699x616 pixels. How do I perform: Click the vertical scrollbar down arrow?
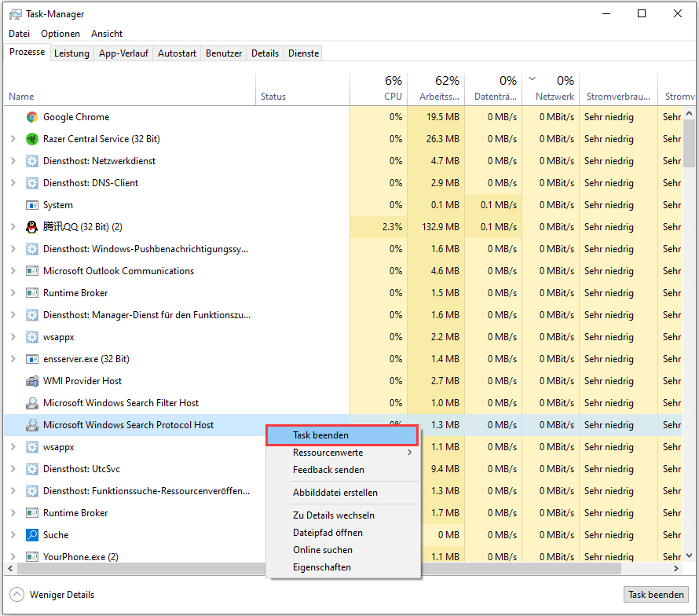coord(690,555)
